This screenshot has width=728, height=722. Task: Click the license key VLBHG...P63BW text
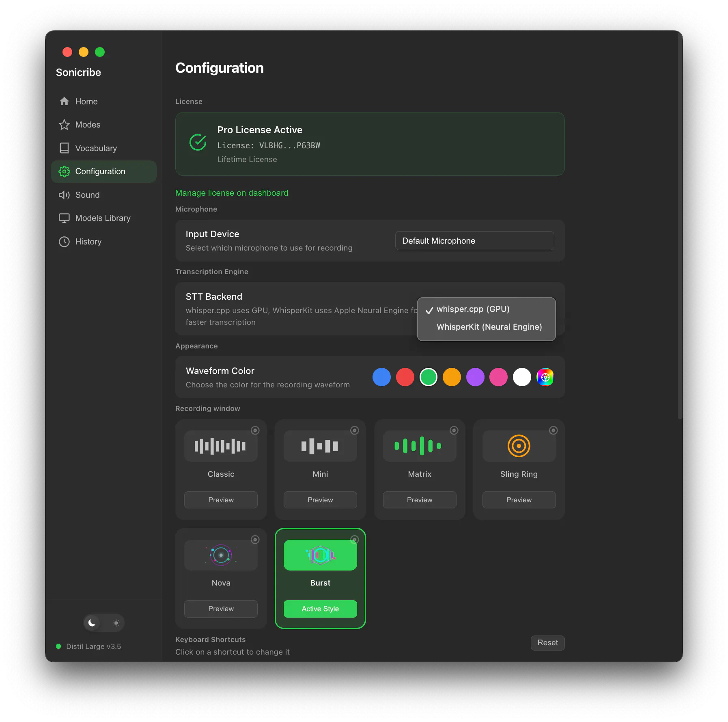pyautogui.click(x=289, y=145)
